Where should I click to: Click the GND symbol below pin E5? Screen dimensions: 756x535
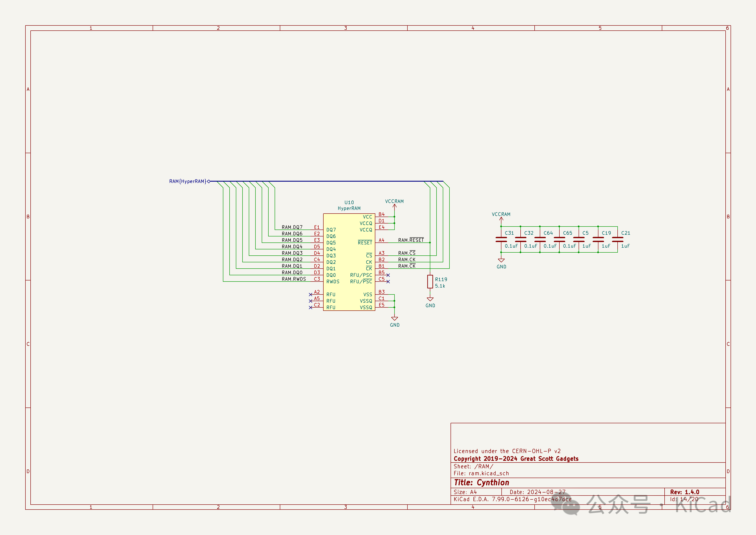394,319
